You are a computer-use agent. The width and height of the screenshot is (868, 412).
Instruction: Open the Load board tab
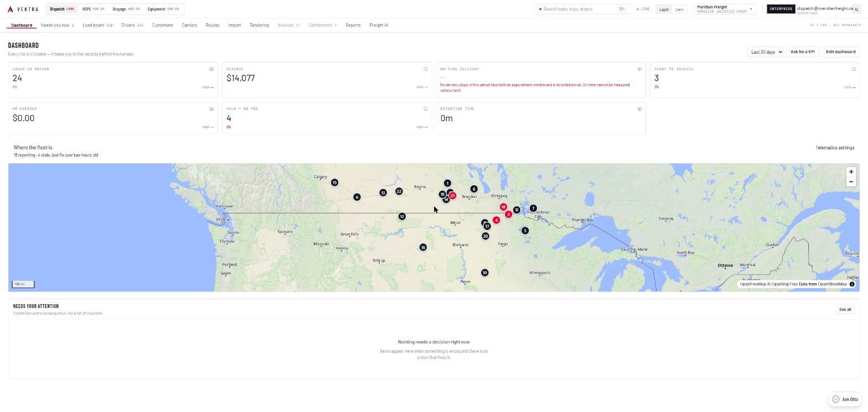coord(97,25)
